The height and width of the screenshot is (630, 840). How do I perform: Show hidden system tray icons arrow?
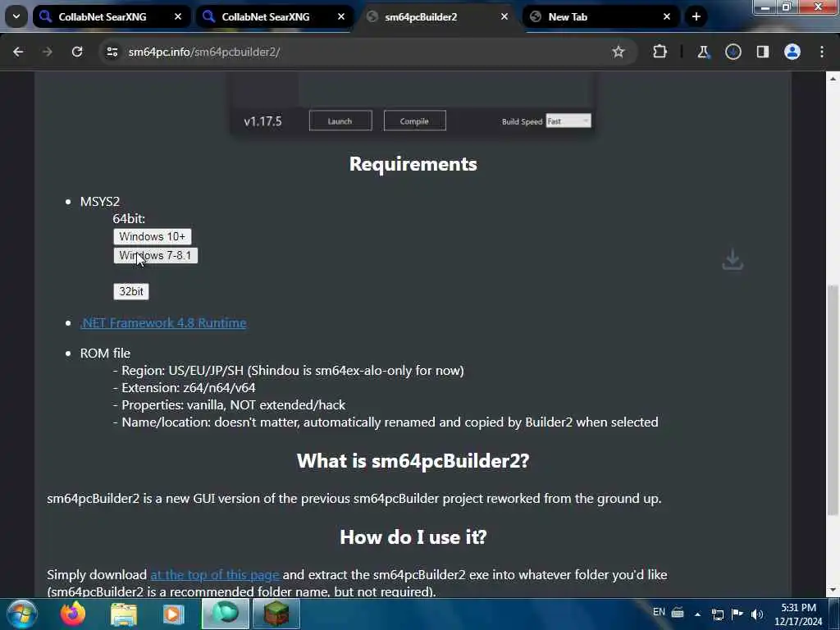click(697, 614)
